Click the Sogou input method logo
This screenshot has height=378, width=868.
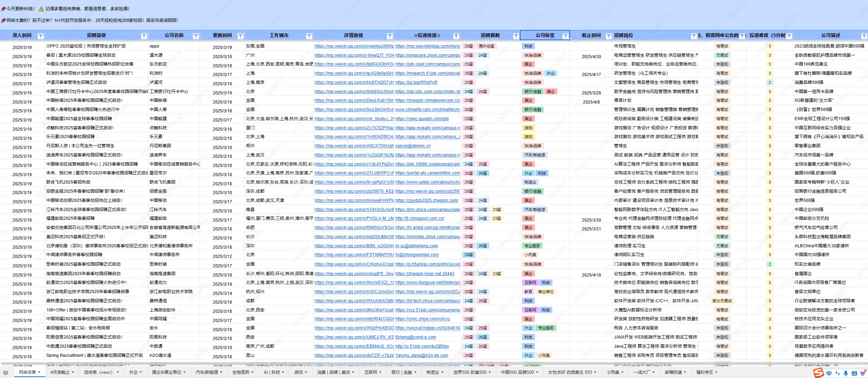[x=818, y=373]
